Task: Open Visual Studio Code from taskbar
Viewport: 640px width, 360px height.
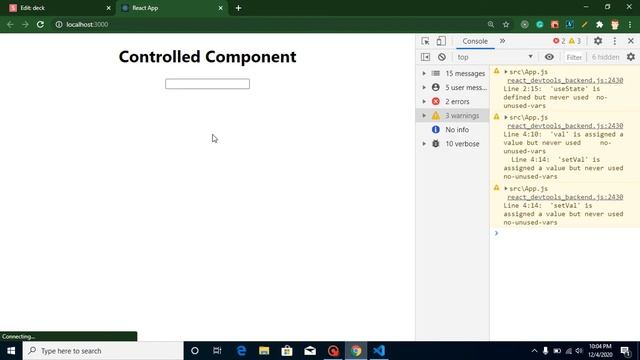Action: [379, 351]
